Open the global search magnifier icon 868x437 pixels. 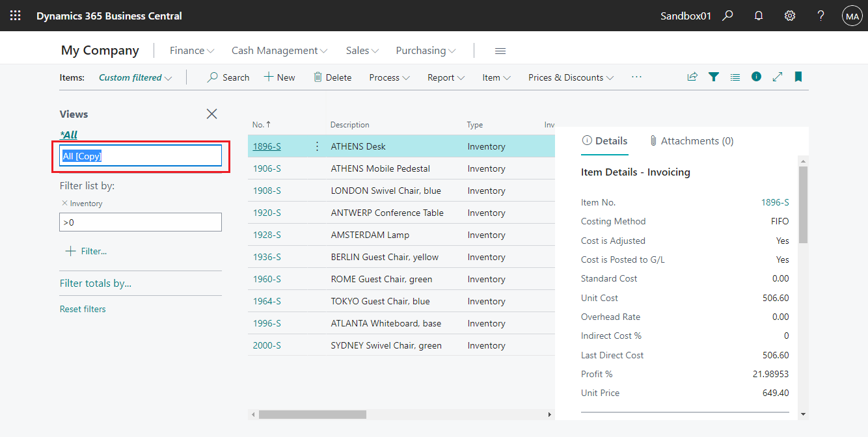click(x=727, y=15)
